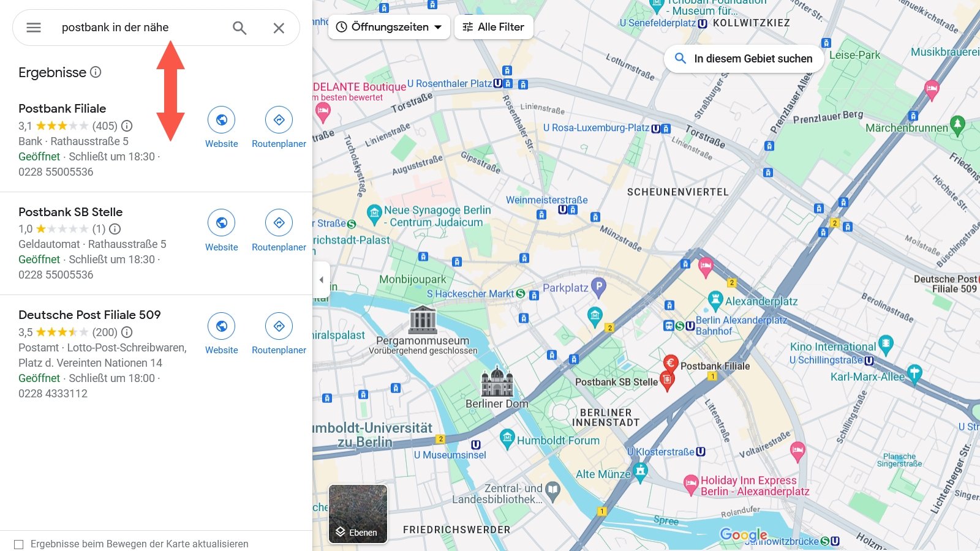This screenshot has height=551, width=980.
Task: Click the '(405)' review count
Action: tap(105, 126)
